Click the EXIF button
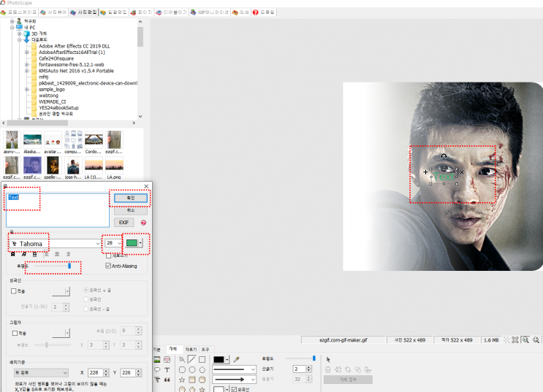The width and height of the screenshot is (543, 392). pos(124,223)
